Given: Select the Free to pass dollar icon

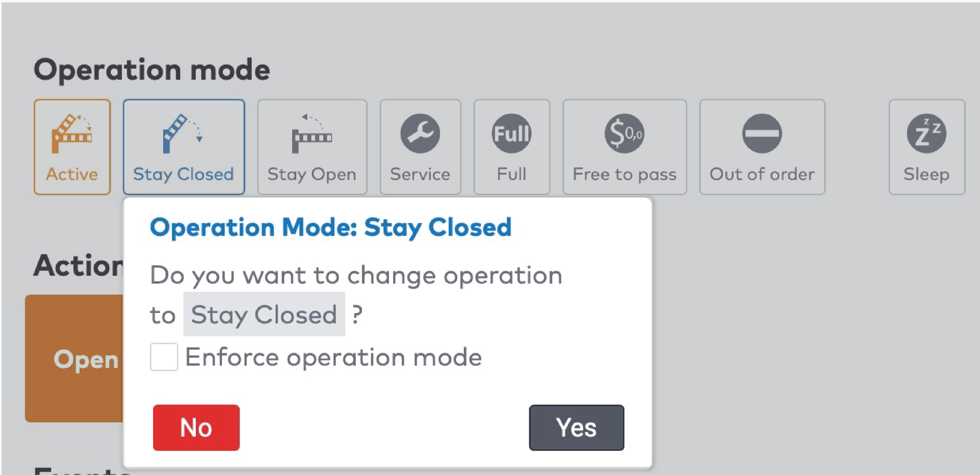Looking at the screenshot, I should click(624, 133).
